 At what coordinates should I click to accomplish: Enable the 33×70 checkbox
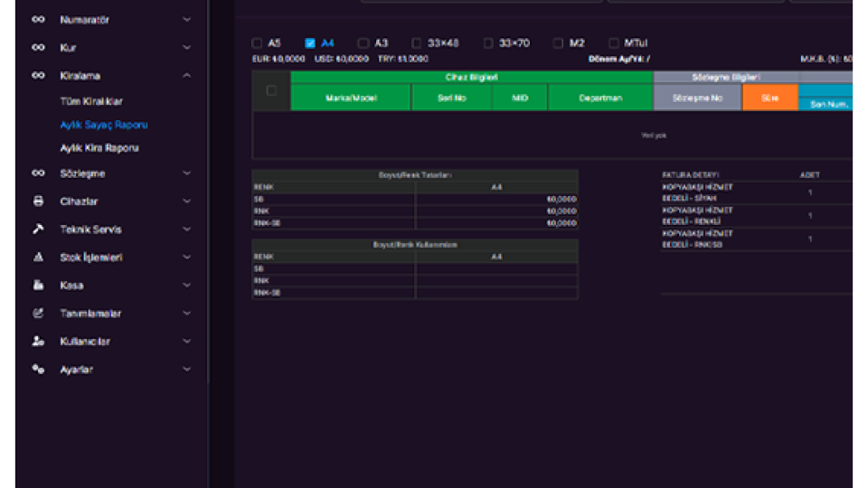[488, 42]
